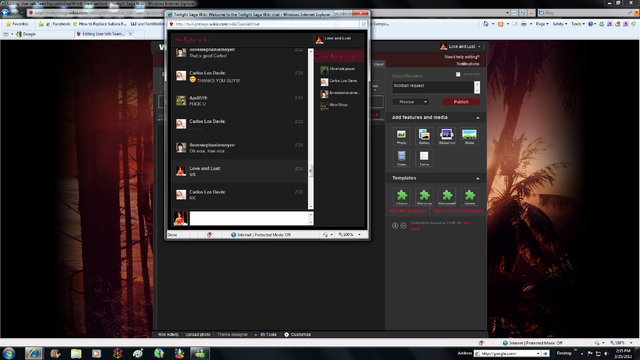Image resolution: width=640 pixels, height=360 pixels.
Task: Insert a Photo into the wiki page
Action: (401, 136)
